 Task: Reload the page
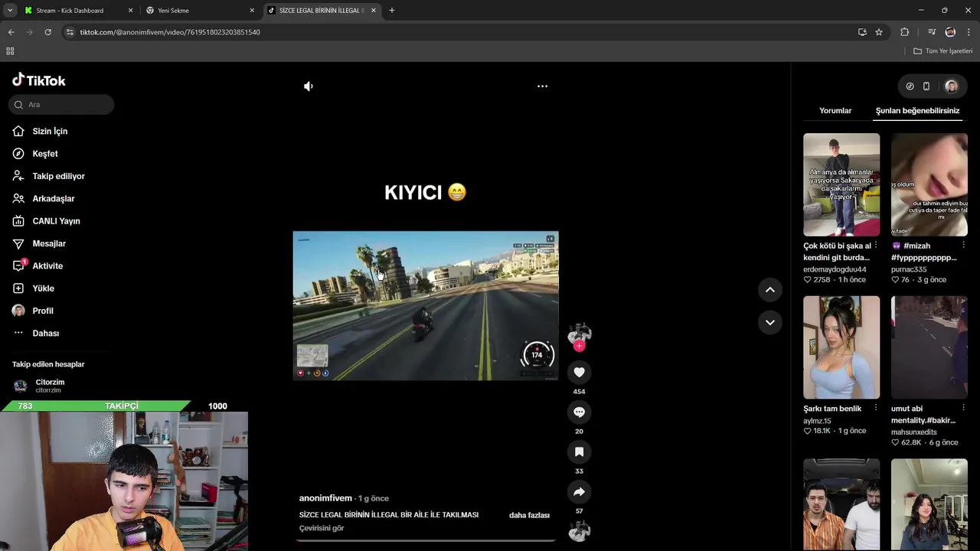pos(47,32)
